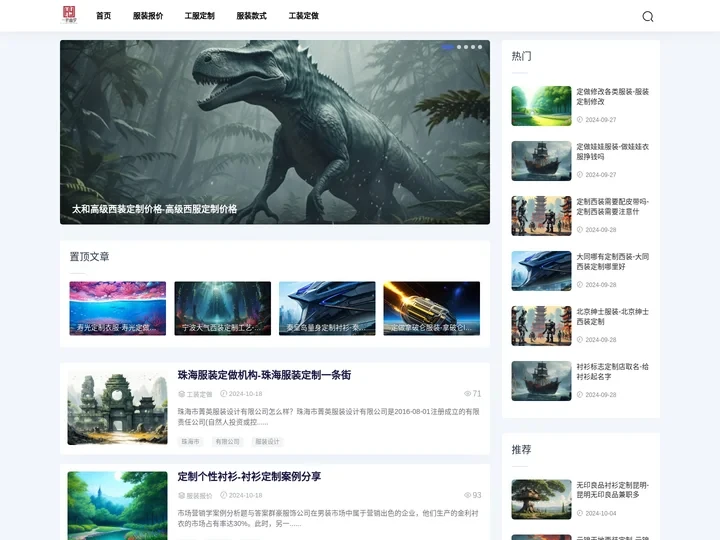Go to the 服装报价 navigation tab
This screenshot has width=720, height=540.
(148, 16)
